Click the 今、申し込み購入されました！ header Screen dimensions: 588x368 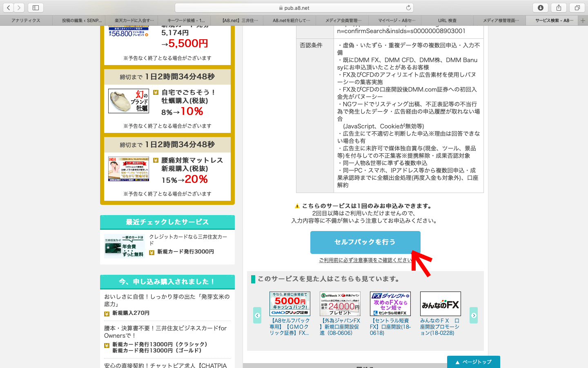167,282
